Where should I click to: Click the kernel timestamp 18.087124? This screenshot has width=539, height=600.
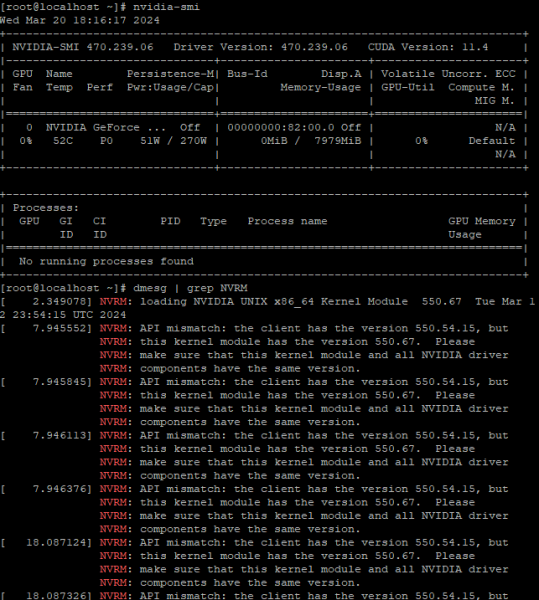tap(56, 543)
